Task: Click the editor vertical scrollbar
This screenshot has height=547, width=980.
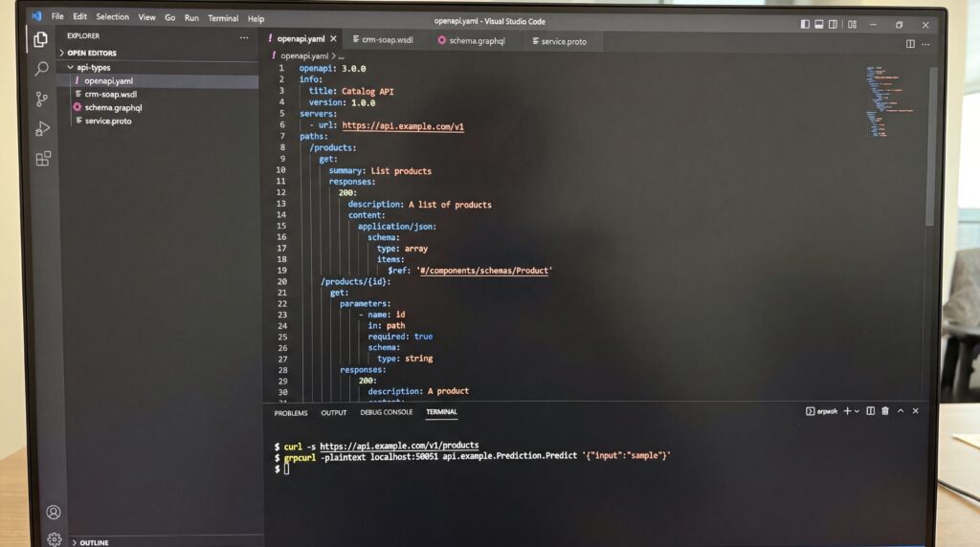Action: tap(930, 146)
